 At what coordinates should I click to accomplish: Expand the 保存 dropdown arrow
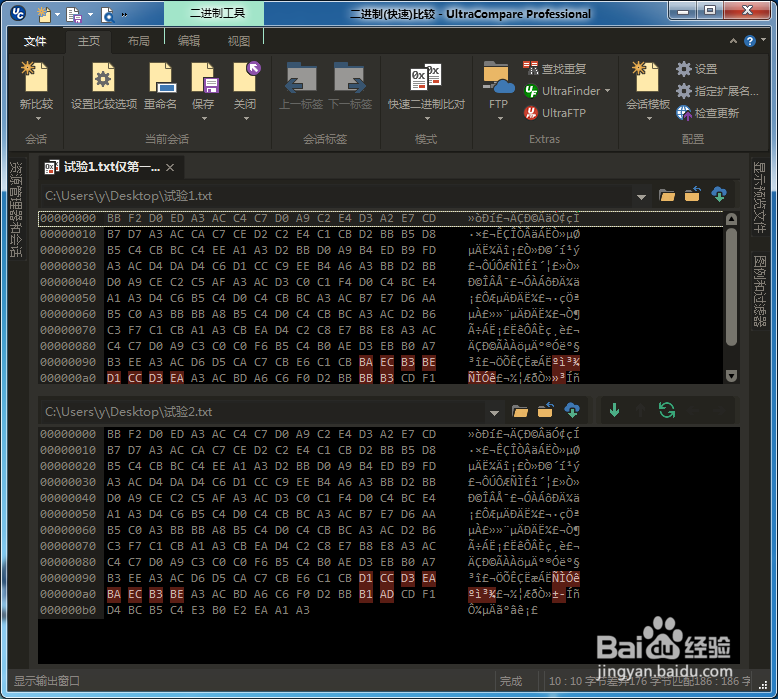pos(204,119)
